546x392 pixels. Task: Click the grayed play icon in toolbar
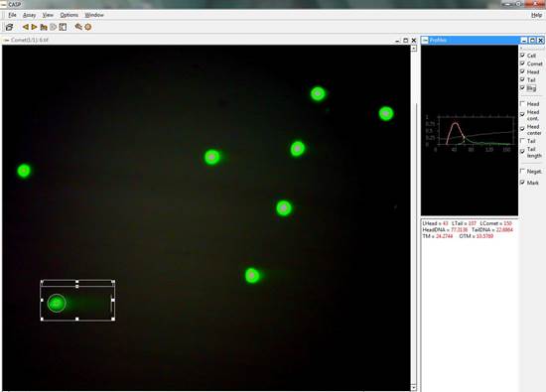[x=54, y=27]
